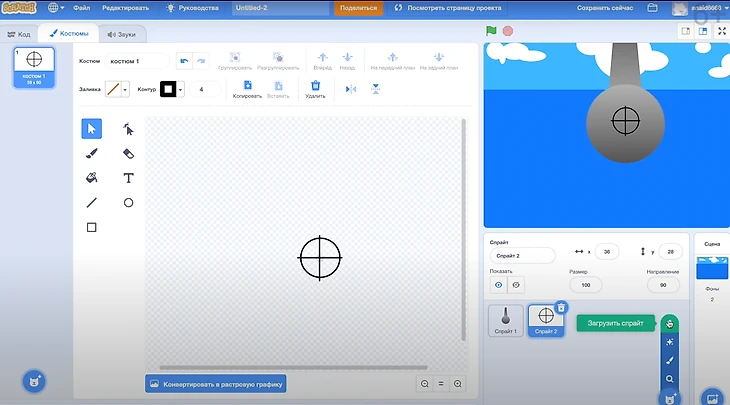This screenshot has width=730, height=405.
Task: Open the Контур outline color dropdown
Action: pyautogui.click(x=172, y=89)
